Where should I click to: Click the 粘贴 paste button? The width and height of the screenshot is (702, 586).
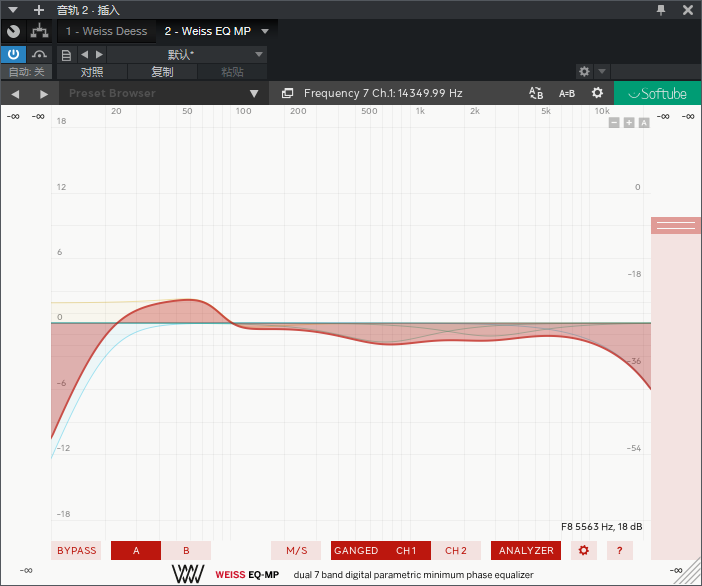coord(232,72)
